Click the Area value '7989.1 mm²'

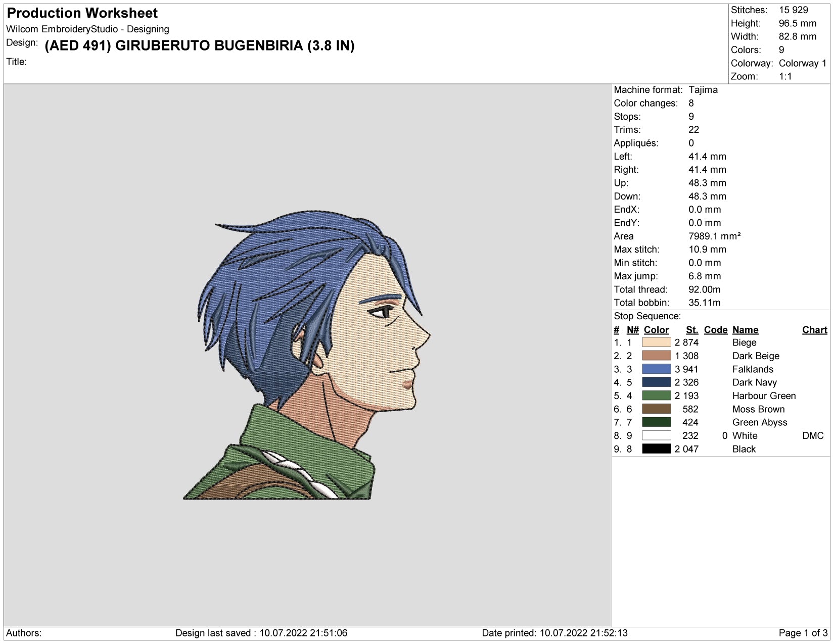tap(714, 236)
